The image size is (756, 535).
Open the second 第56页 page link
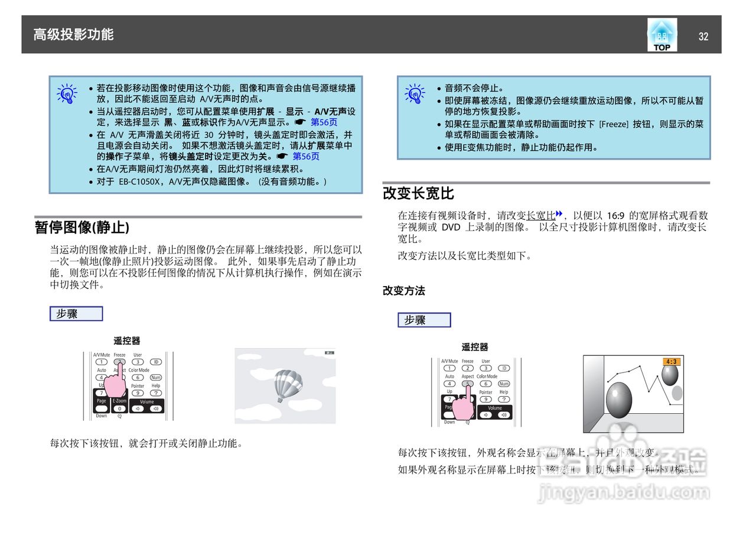(305, 156)
